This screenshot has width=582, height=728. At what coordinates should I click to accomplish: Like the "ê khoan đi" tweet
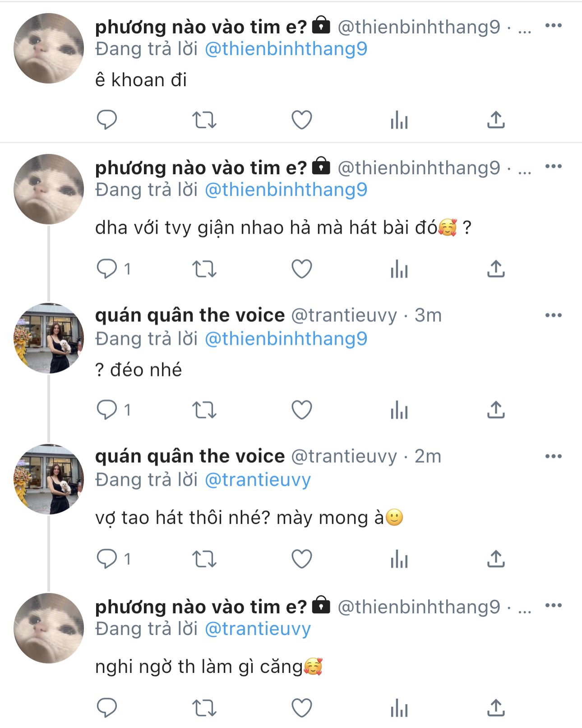pyautogui.click(x=301, y=120)
